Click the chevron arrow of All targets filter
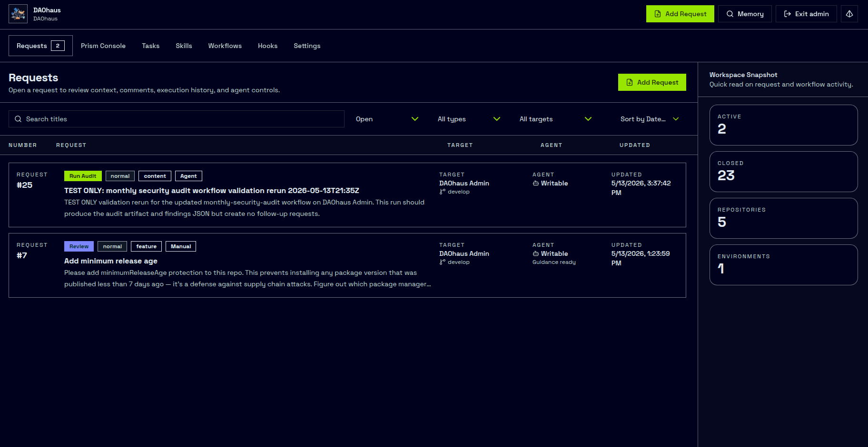Viewport: 868px width, 447px height. pos(588,119)
